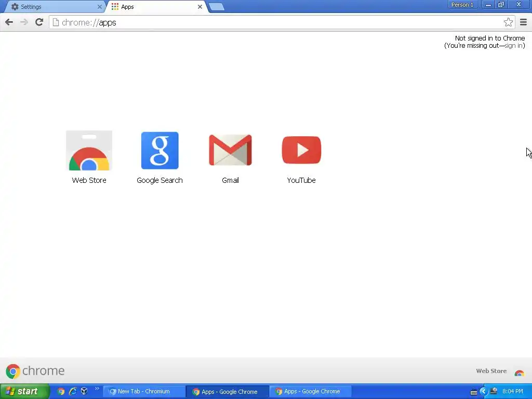
Task: Click the page icon in address bar
Action: tap(56, 22)
